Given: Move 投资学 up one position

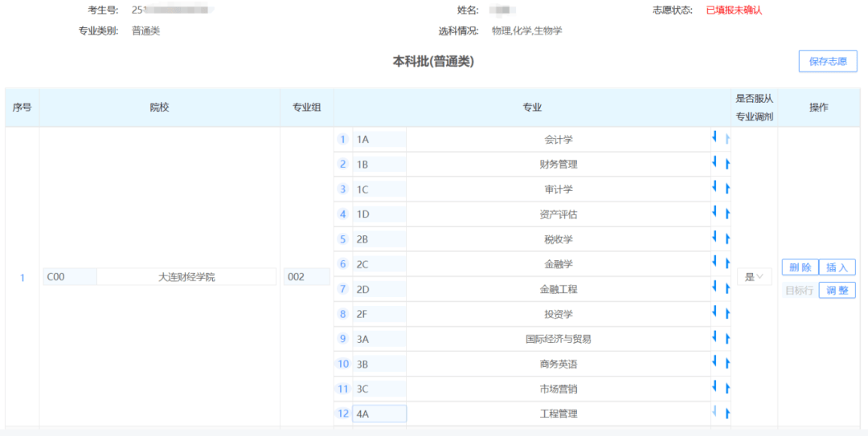Looking at the screenshot, I should tap(728, 314).
